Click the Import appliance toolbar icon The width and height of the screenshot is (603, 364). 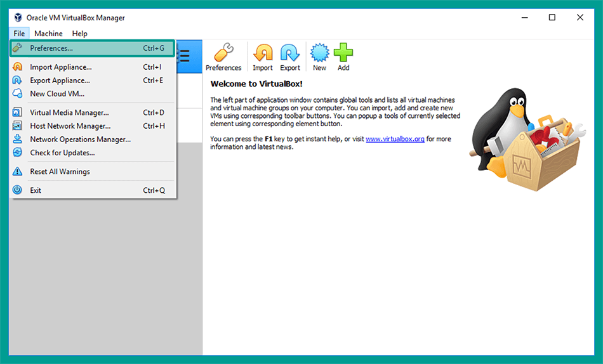263,57
